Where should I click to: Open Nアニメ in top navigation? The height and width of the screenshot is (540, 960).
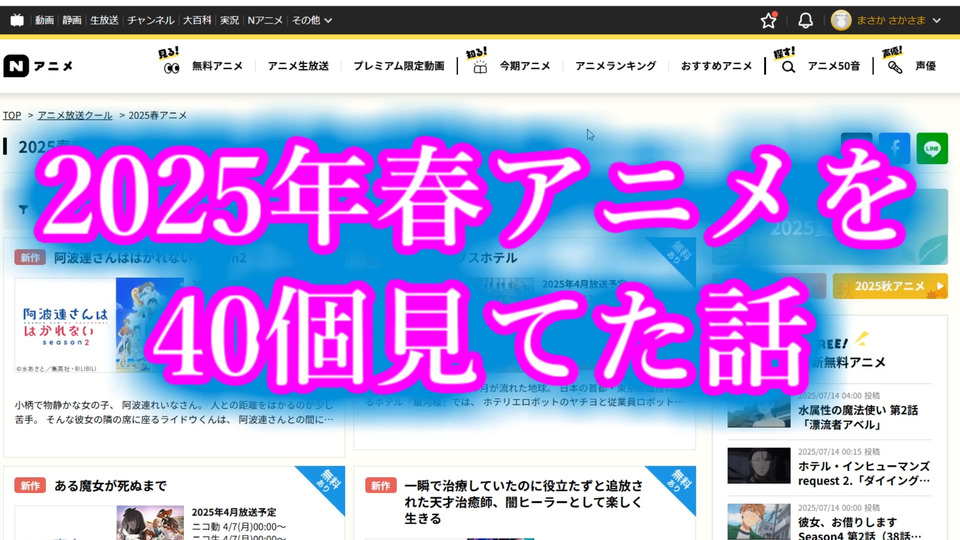265,20
